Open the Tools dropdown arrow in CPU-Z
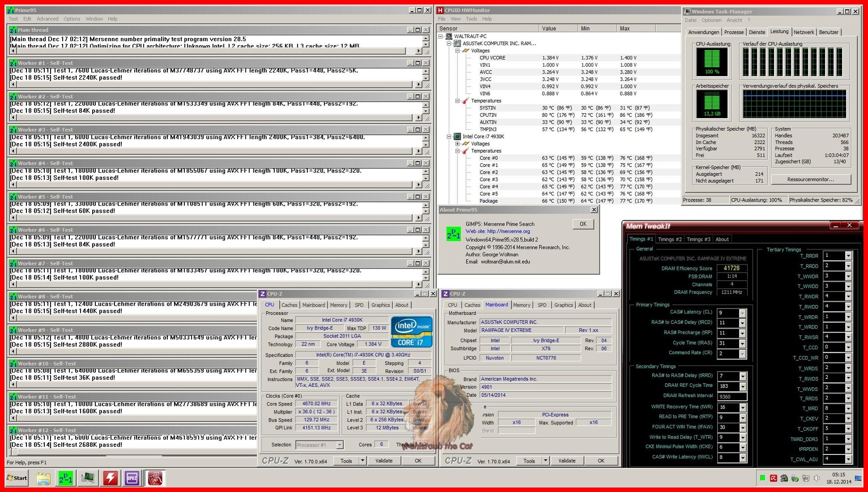Viewport: 868px width, 492px height. 362,461
